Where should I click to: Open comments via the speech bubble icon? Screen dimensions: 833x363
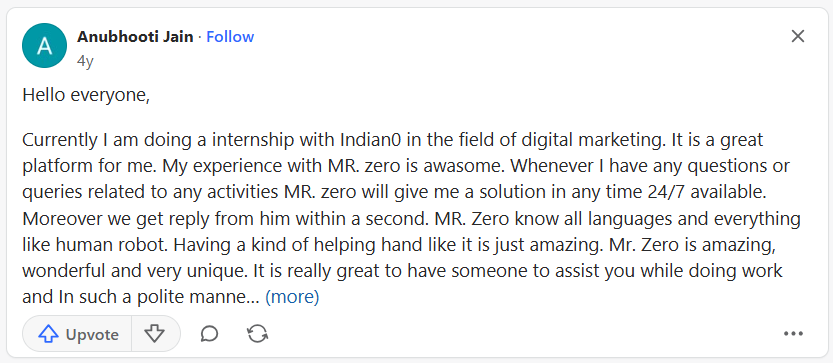point(209,334)
